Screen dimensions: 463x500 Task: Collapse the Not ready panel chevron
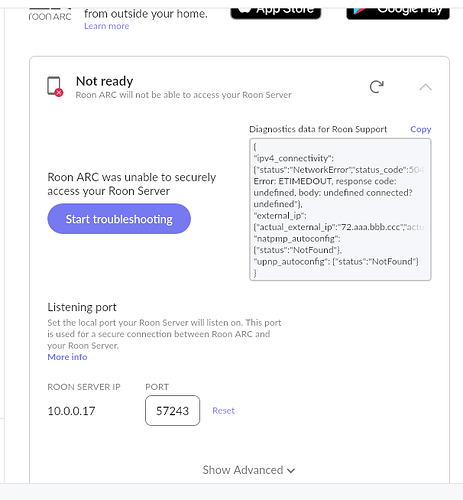(x=425, y=87)
